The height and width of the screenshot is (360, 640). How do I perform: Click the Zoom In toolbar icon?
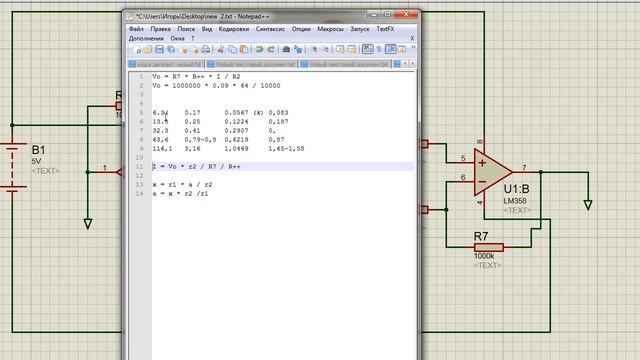tap(314, 49)
